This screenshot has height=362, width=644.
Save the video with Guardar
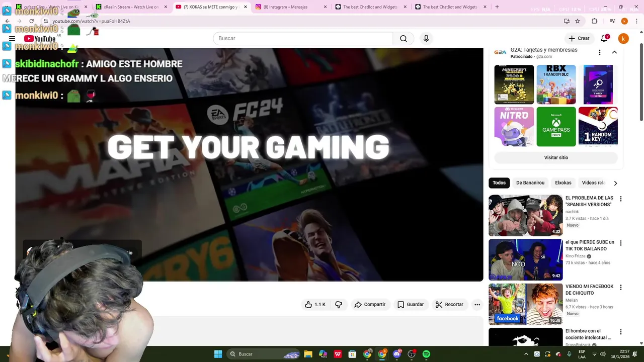point(411,305)
